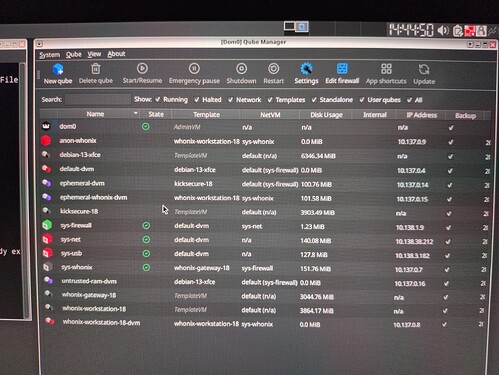Click the red network tray icon

(x=469, y=31)
